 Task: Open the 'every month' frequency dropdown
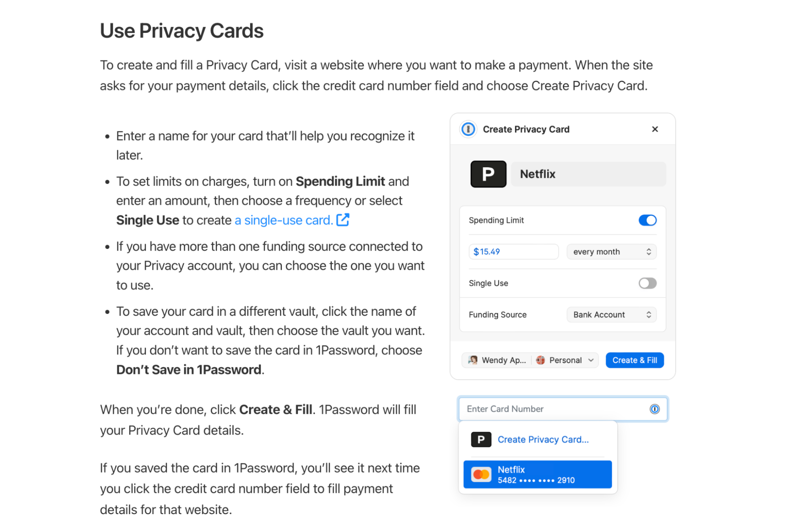[611, 251]
